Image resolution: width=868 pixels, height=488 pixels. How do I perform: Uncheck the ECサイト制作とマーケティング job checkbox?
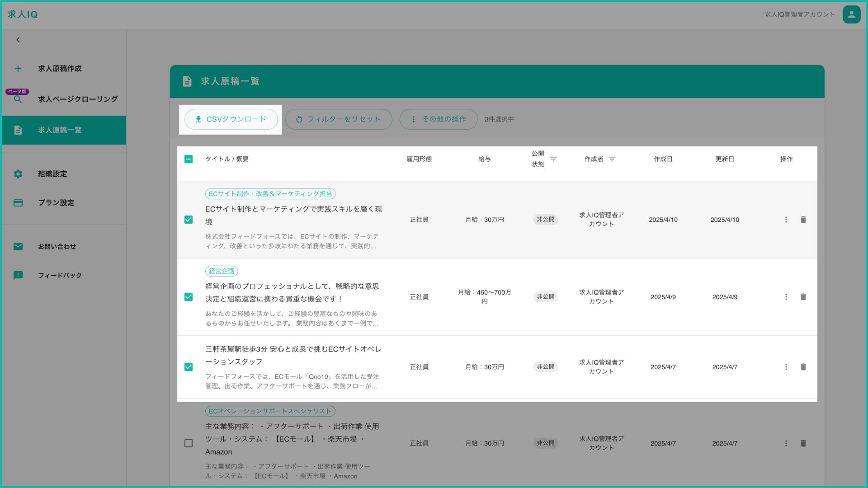click(x=189, y=220)
